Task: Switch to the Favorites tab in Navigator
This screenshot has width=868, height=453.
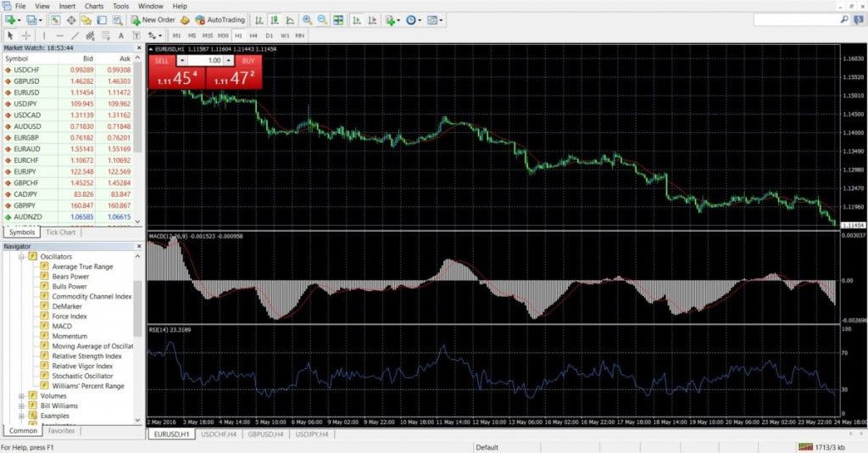Action: (61, 431)
